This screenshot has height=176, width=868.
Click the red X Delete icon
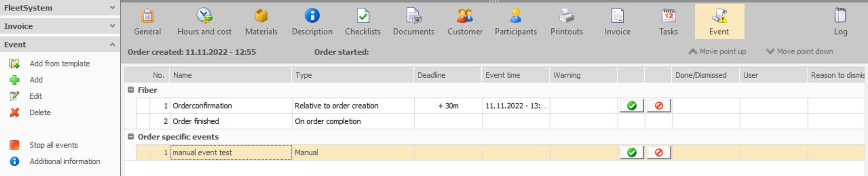coord(14,113)
